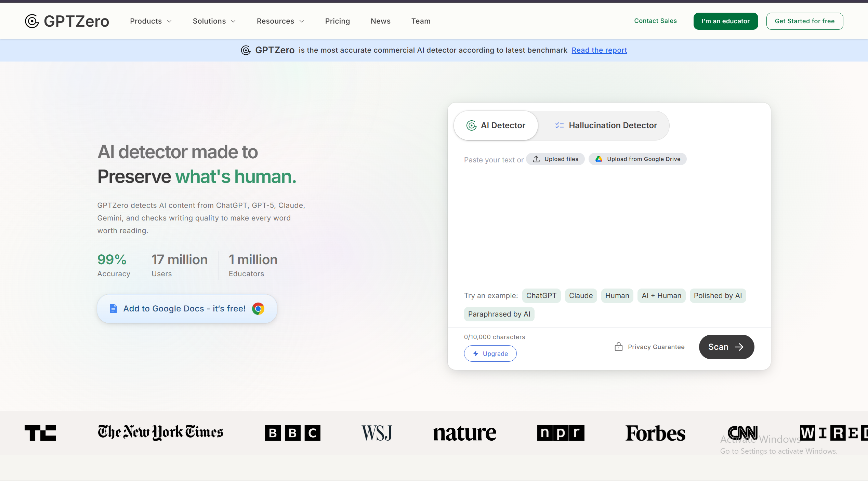Click the arrow icon in Scan button

739,347
